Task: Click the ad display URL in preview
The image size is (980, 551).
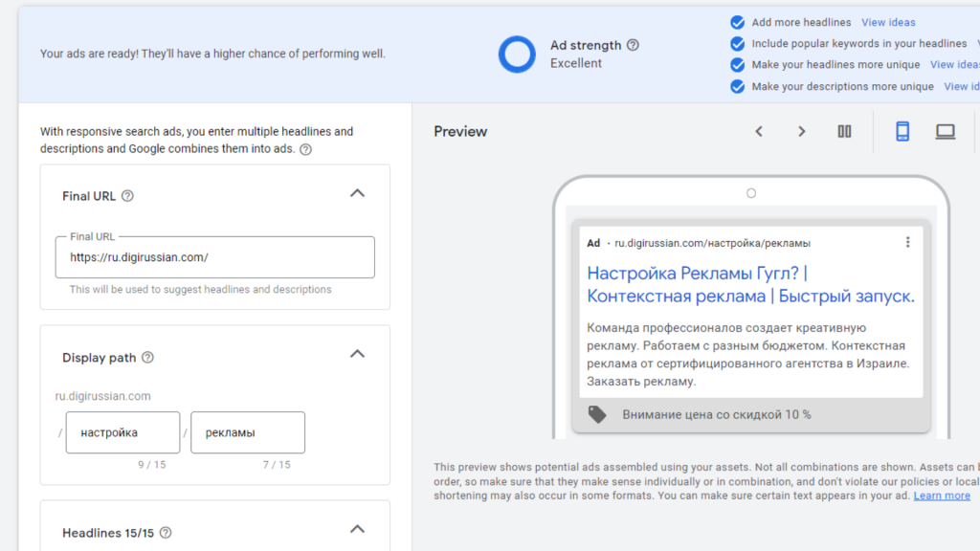Action: tap(712, 243)
